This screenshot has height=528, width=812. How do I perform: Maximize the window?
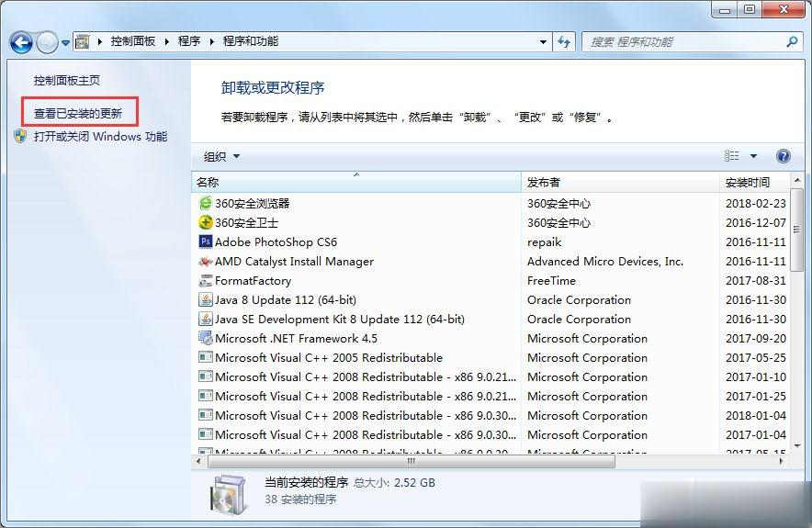[x=750, y=9]
